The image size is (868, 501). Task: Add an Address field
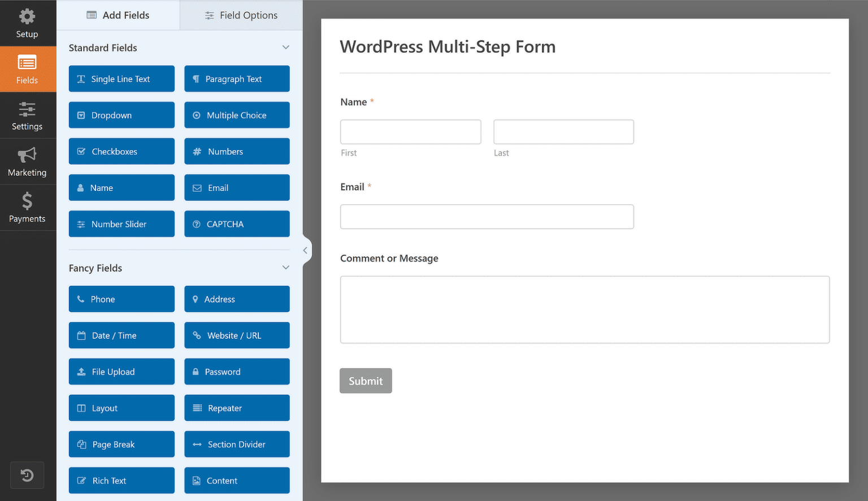pos(237,299)
